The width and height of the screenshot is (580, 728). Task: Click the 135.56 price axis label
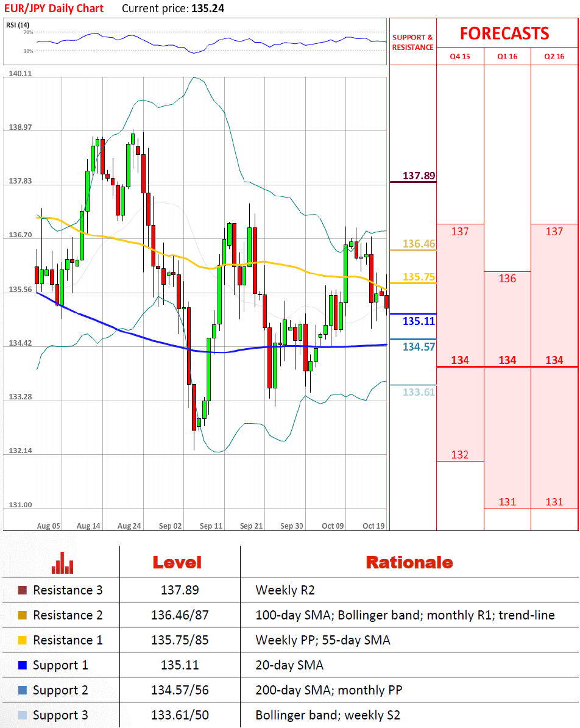click(21, 289)
